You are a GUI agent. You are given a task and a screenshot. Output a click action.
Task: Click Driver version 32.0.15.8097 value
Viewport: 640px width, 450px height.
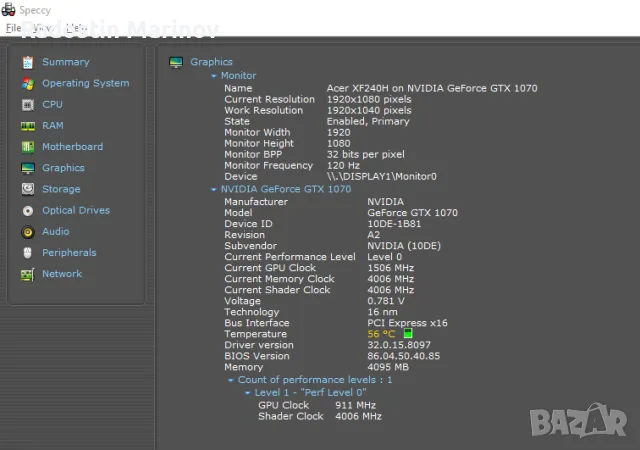click(x=399, y=345)
